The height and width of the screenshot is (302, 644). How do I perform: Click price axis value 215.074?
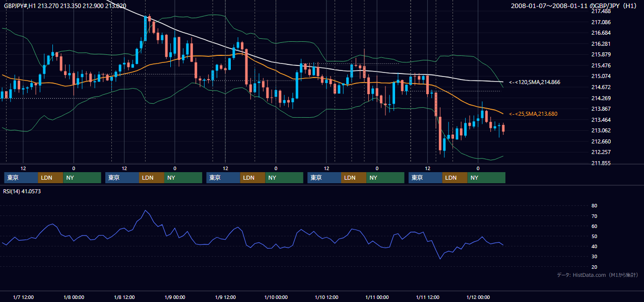click(601, 77)
